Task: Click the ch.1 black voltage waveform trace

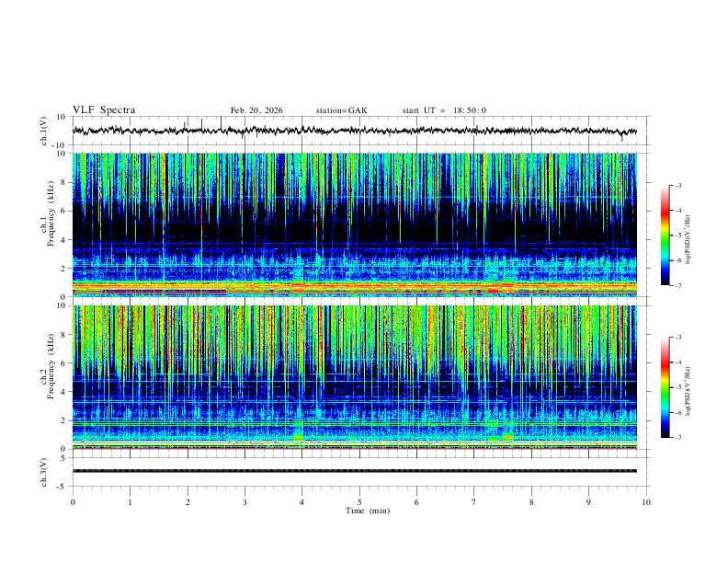Action: (x=354, y=131)
